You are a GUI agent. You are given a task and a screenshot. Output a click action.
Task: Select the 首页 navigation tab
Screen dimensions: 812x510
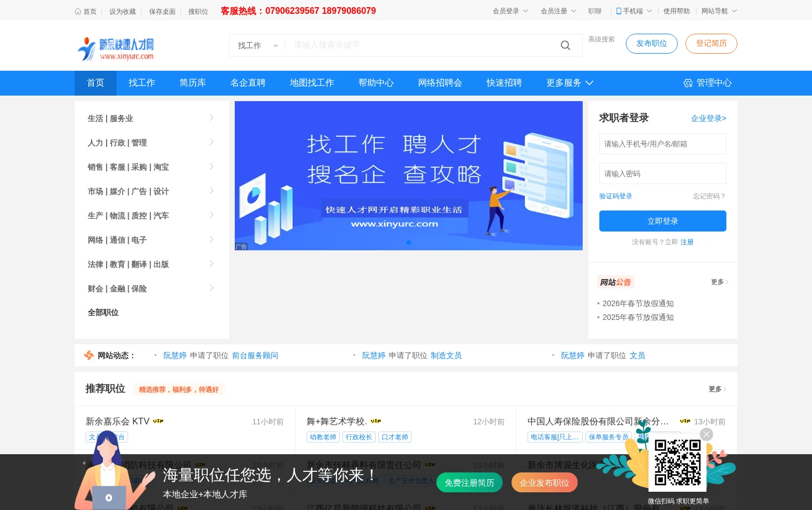(96, 83)
